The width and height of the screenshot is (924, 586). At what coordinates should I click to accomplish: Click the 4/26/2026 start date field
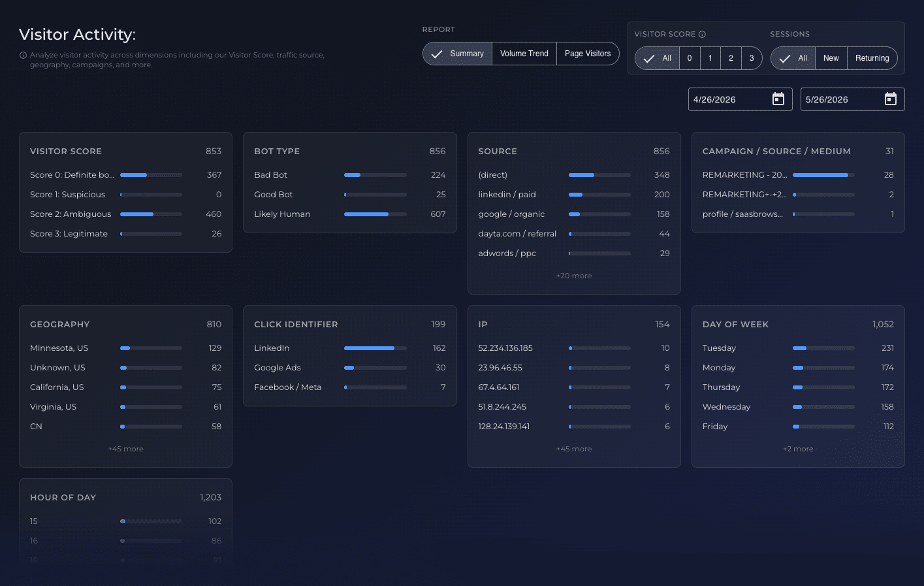[741, 99]
